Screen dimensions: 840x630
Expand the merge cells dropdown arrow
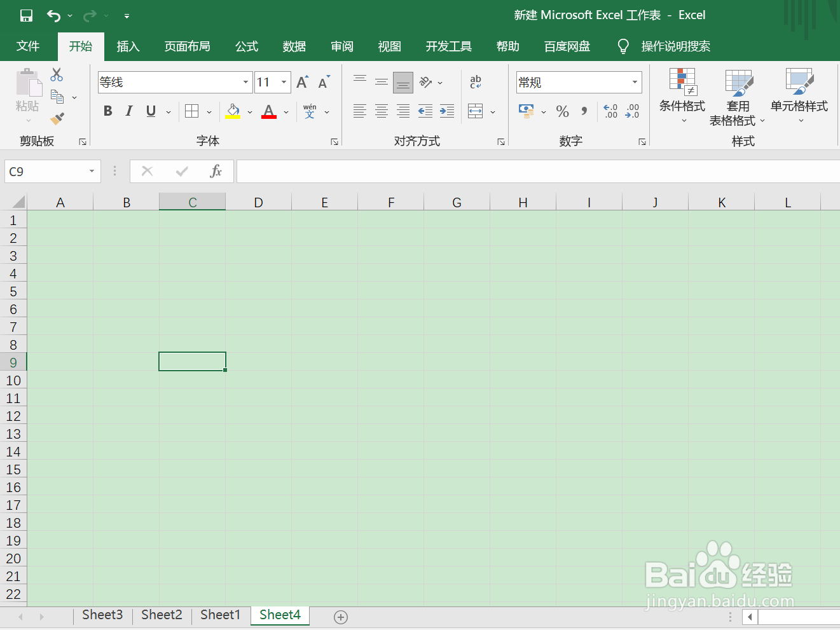(493, 112)
